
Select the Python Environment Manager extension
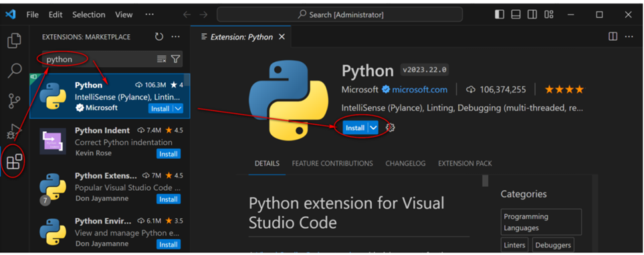[x=110, y=232]
